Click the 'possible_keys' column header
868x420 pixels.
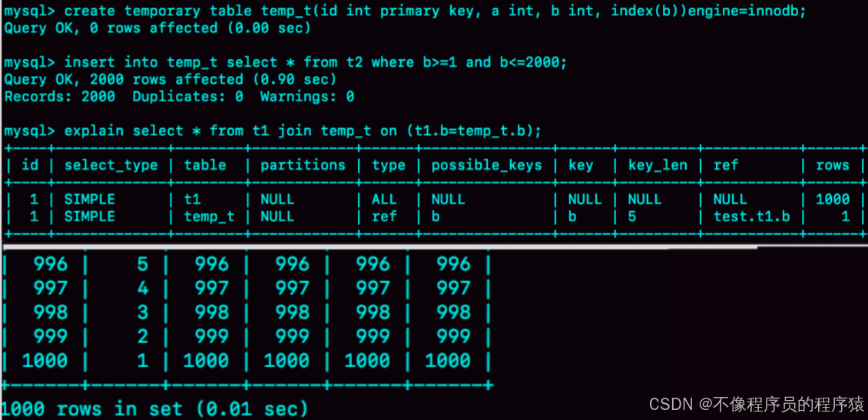coord(486,165)
